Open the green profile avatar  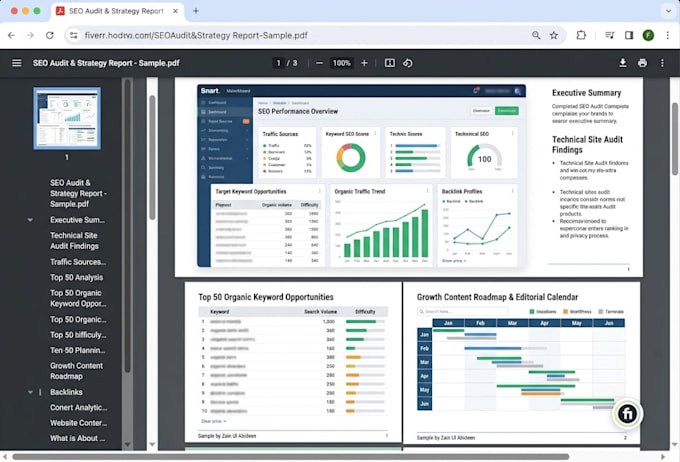(648, 36)
